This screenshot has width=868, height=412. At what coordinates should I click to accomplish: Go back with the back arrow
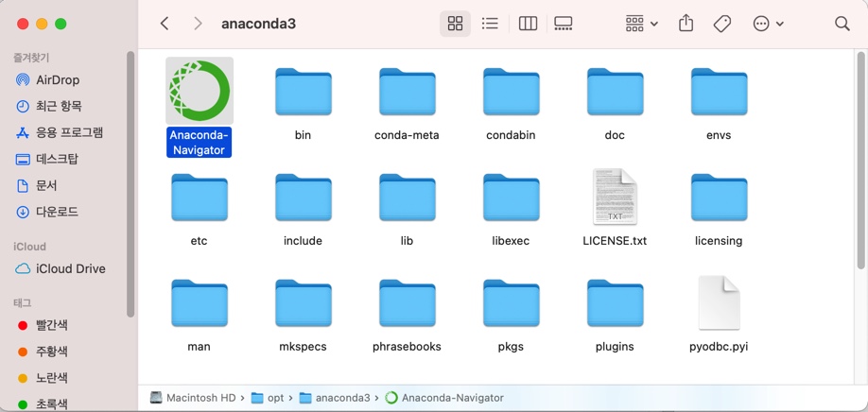[x=165, y=24]
